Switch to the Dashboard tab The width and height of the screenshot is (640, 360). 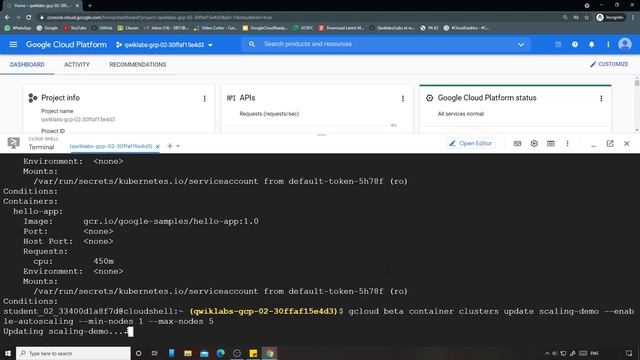(27, 64)
